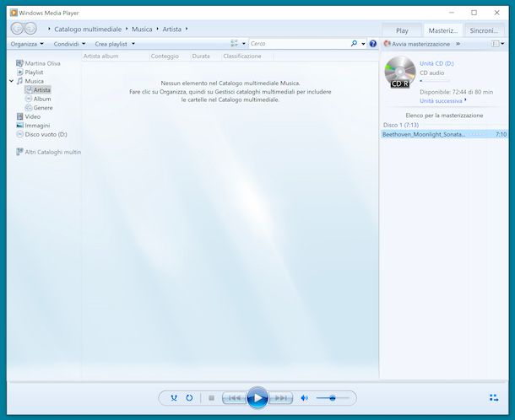
Task: Click Unità successiva link
Action: 441,101
